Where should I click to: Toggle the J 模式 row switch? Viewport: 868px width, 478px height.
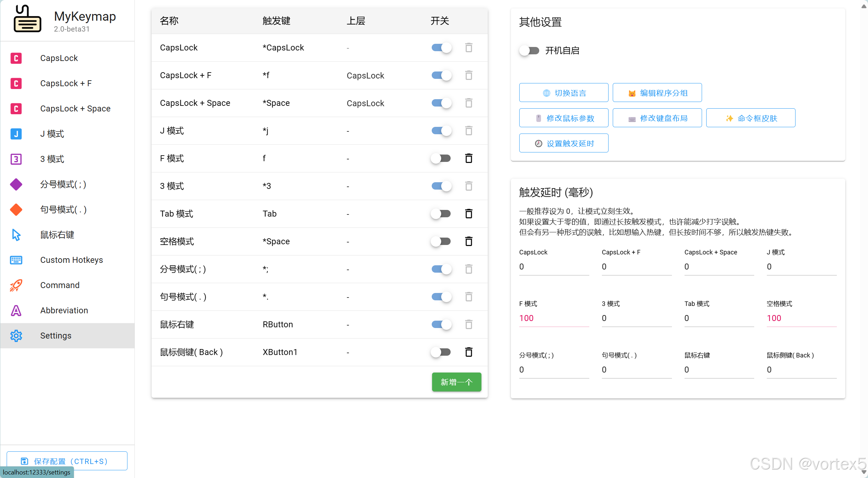[441, 131]
